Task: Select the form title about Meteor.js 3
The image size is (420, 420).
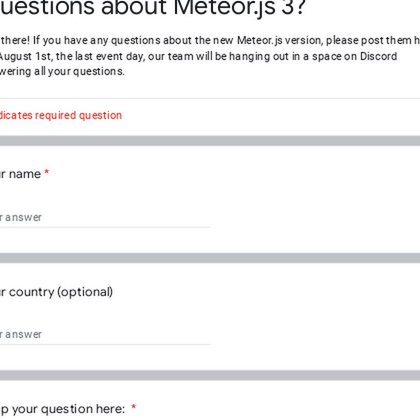Action: click(x=152, y=7)
